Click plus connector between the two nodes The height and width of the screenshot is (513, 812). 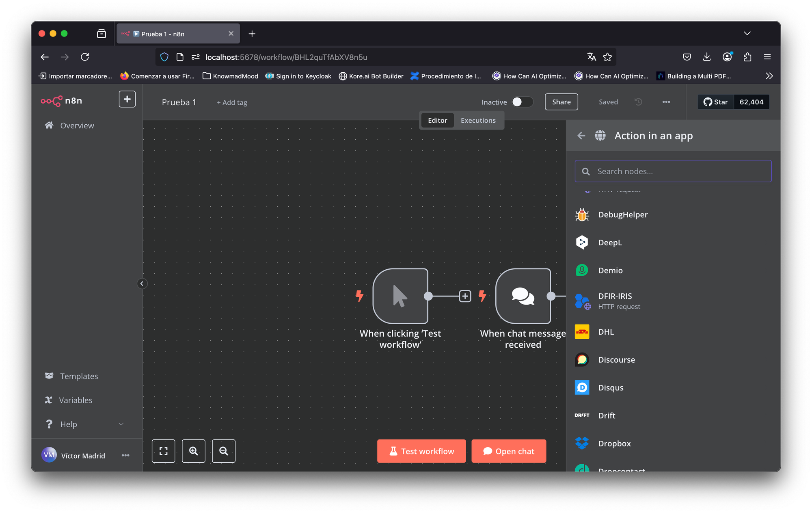465,296
